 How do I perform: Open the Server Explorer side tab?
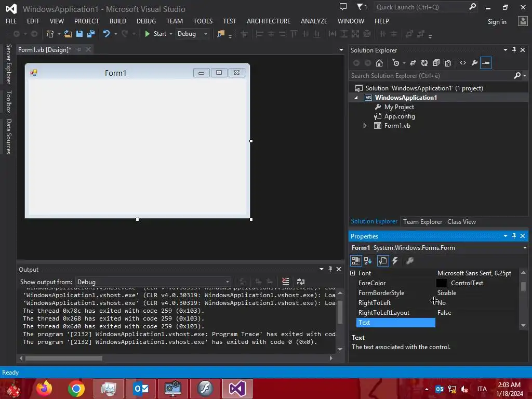coord(8,64)
